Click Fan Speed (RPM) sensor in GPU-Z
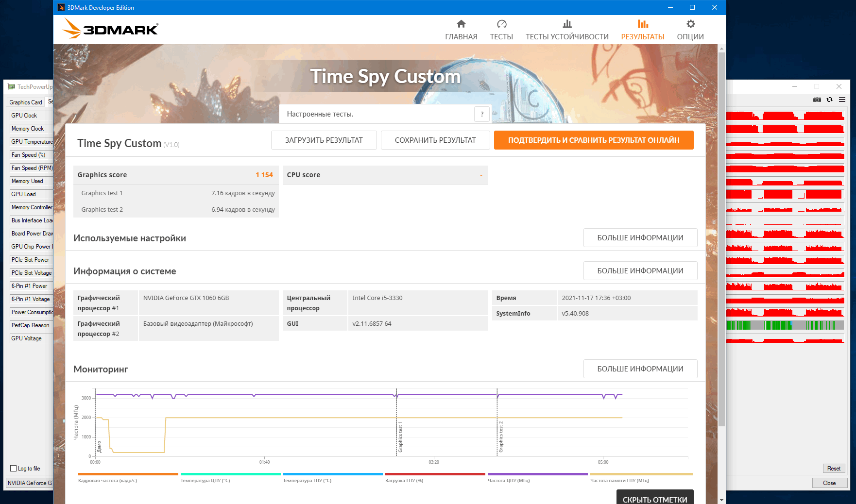Viewport: 856px width, 504px height. (31, 168)
